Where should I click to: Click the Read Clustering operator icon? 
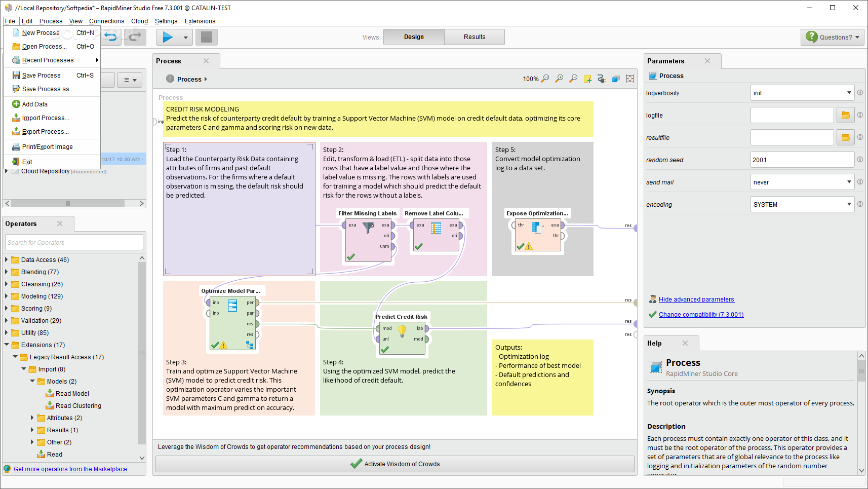50,405
